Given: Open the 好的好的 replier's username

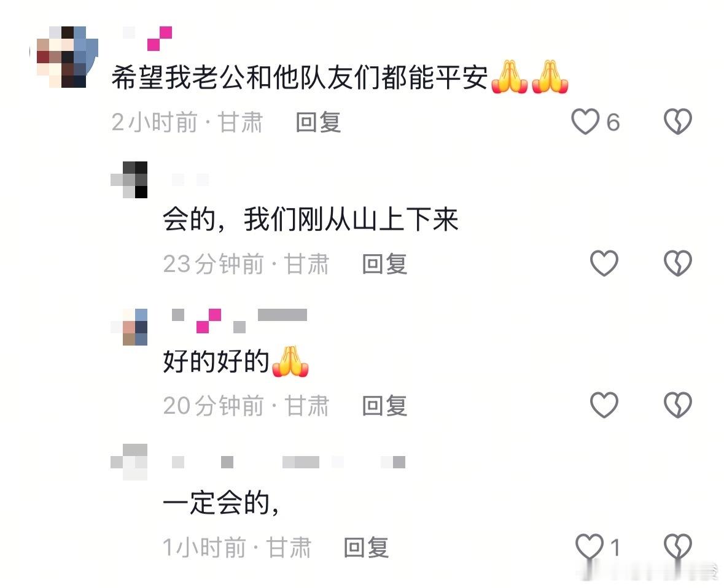Looking at the screenshot, I should coord(239,321).
